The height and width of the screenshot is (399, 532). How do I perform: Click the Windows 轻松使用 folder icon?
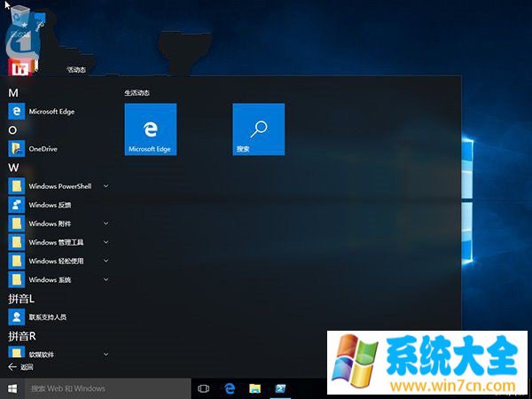tap(16, 261)
